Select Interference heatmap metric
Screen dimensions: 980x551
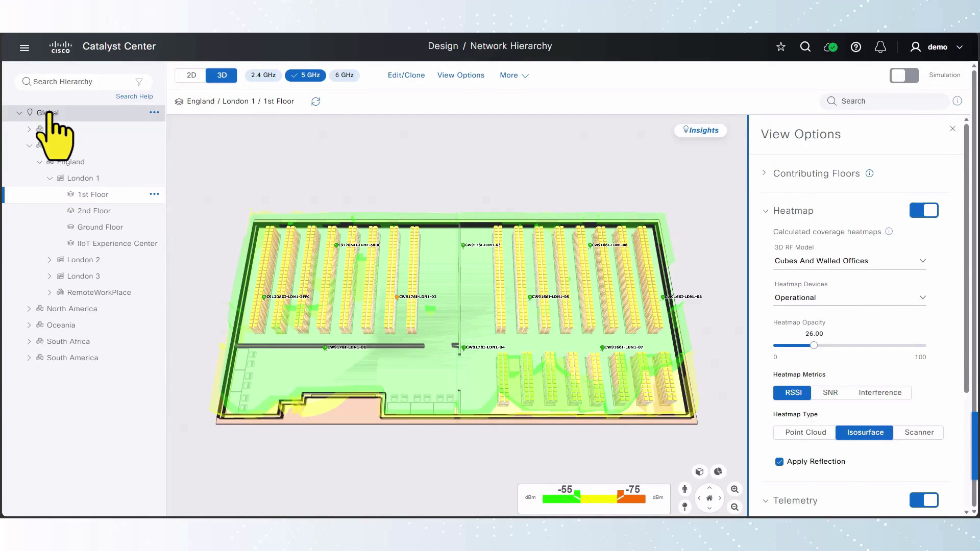pos(879,392)
